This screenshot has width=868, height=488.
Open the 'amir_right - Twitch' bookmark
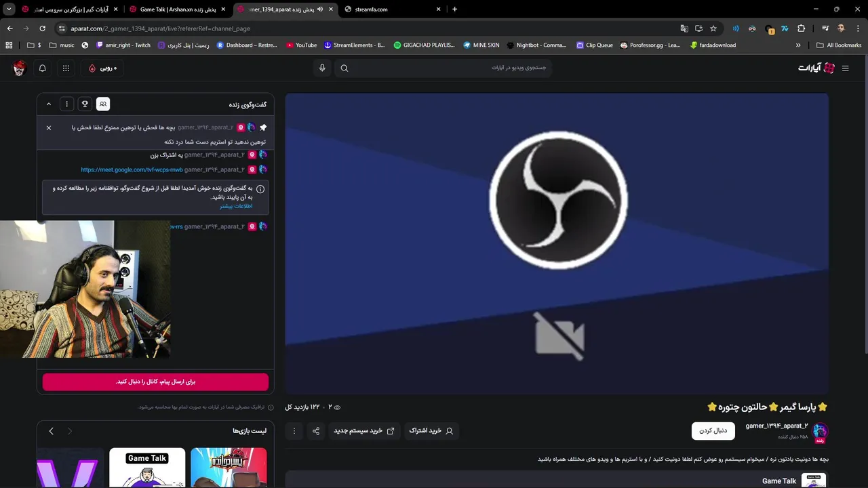123,45
